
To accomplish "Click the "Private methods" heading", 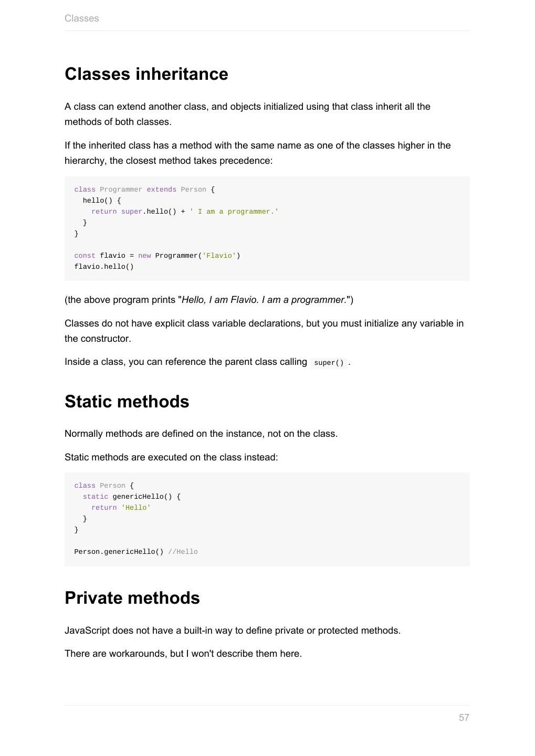I will (132, 598).
